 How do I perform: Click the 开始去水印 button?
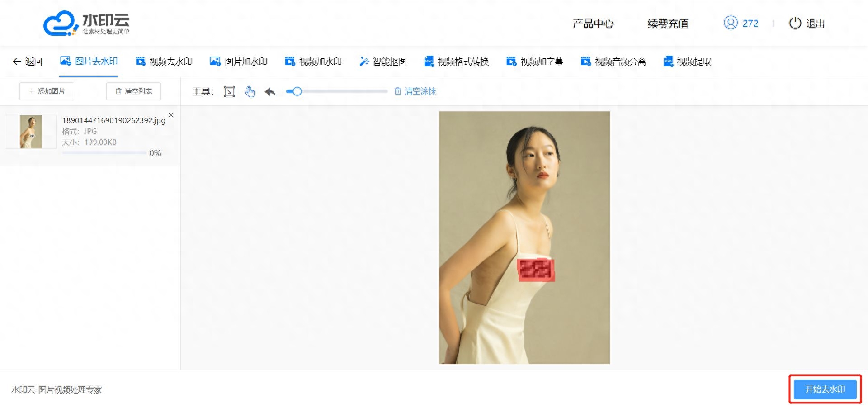coord(825,389)
